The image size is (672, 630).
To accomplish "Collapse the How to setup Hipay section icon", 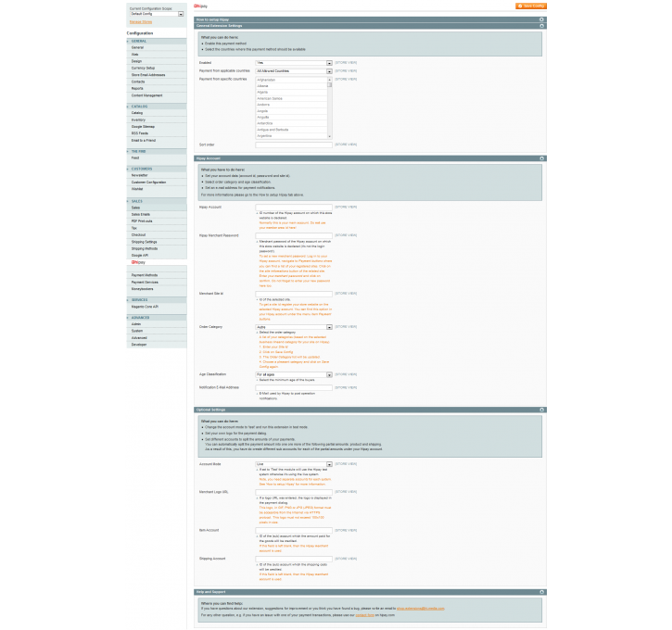I will pos(541,19).
